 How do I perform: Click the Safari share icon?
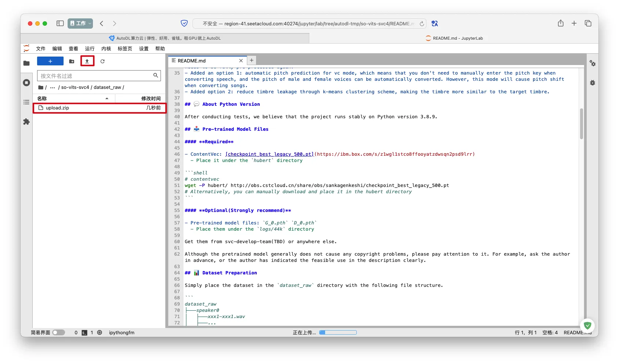[561, 23]
